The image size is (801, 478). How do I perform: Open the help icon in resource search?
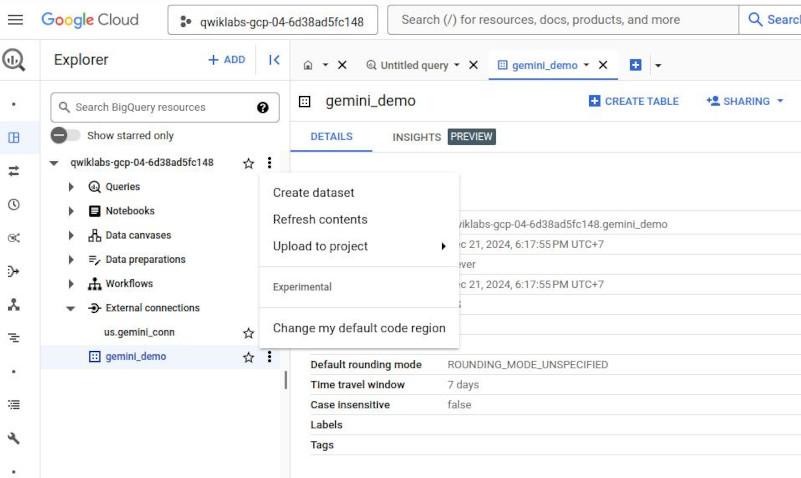click(263, 107)
